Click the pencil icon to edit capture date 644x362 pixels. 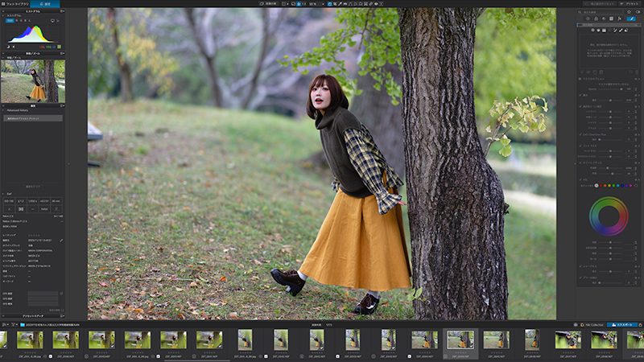(x=61, y=240)
